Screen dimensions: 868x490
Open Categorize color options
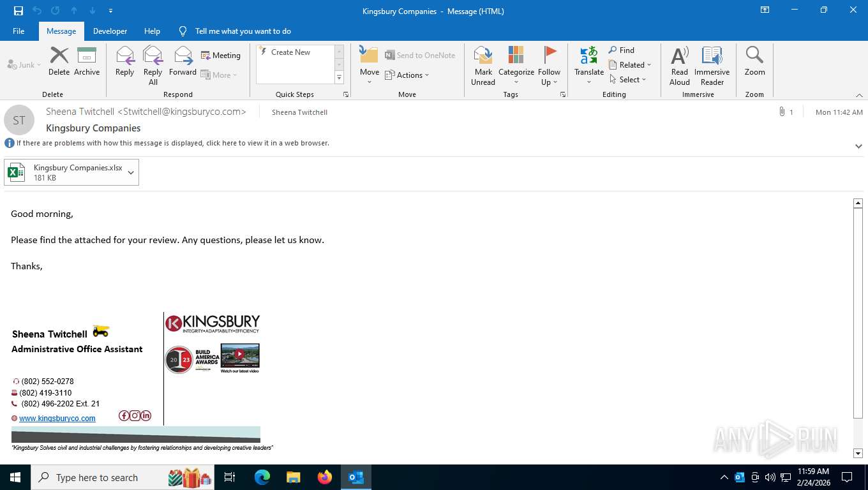coord(516,66)
